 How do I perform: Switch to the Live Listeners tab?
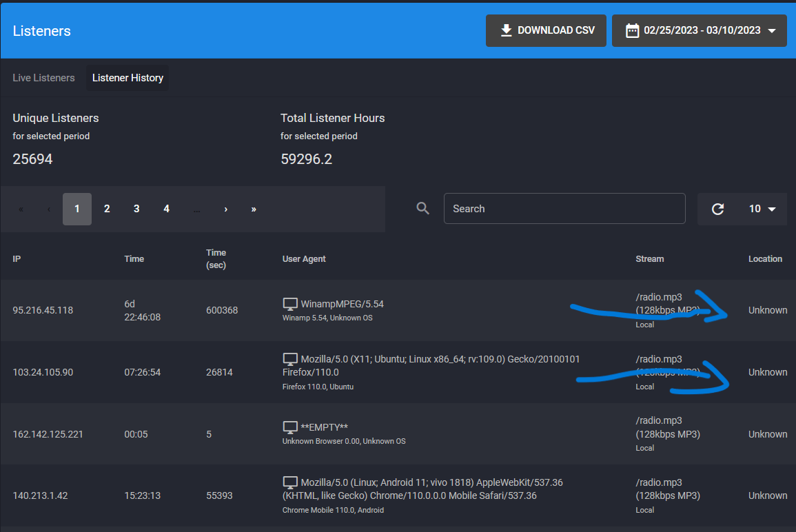click(x=43, y=78)
